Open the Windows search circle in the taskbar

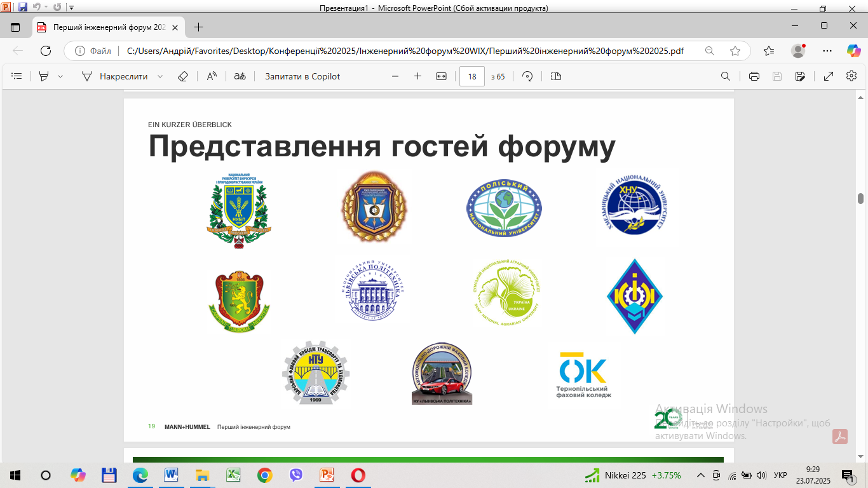pos(46,475)
